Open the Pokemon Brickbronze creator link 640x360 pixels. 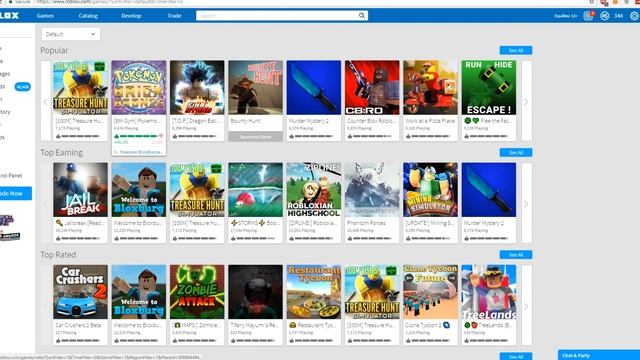click(141, 152)
